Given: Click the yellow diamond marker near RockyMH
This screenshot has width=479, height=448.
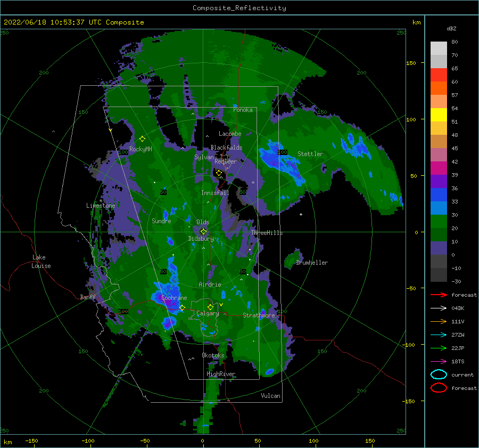Looking at the screenshot, I should 142,139.
